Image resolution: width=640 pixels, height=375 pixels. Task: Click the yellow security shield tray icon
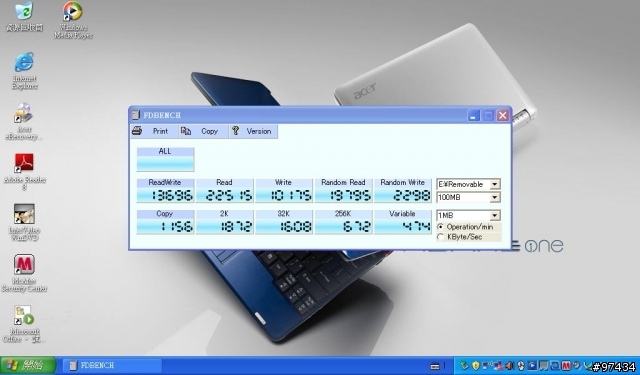(476, 365)
